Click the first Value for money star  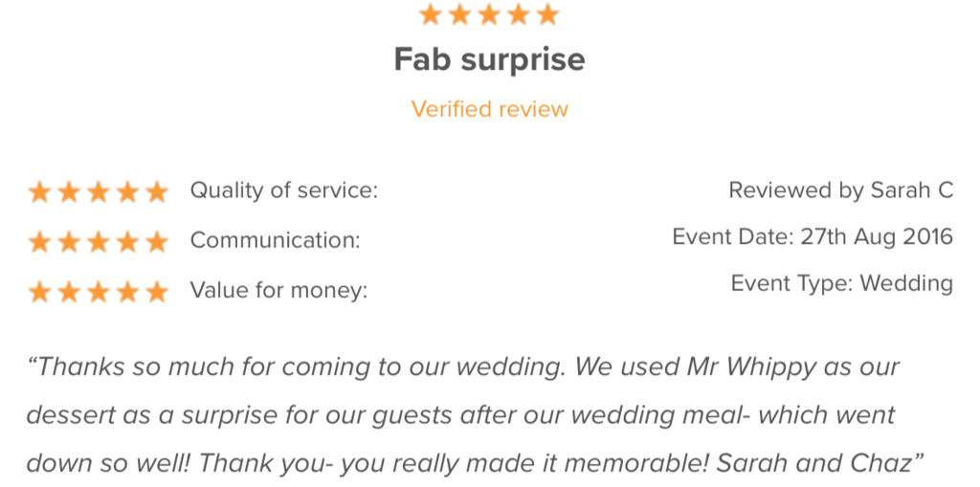[x=39, y=291]
